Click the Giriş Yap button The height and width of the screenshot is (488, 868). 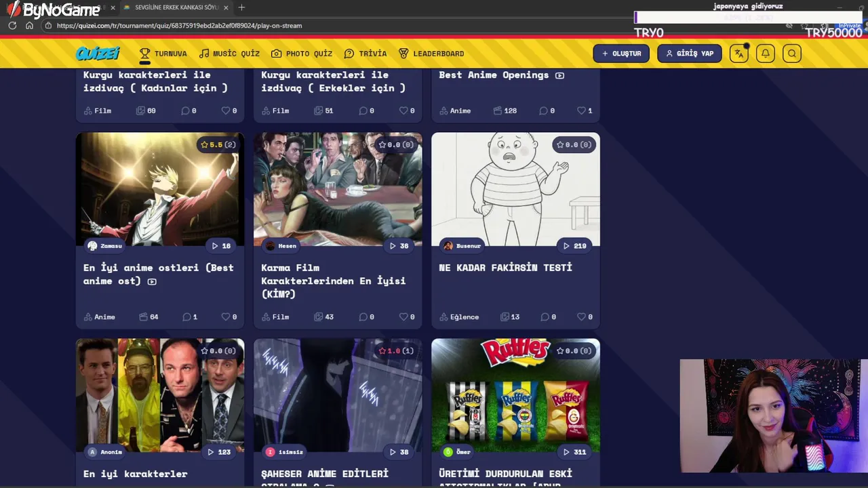click(690, 54)
